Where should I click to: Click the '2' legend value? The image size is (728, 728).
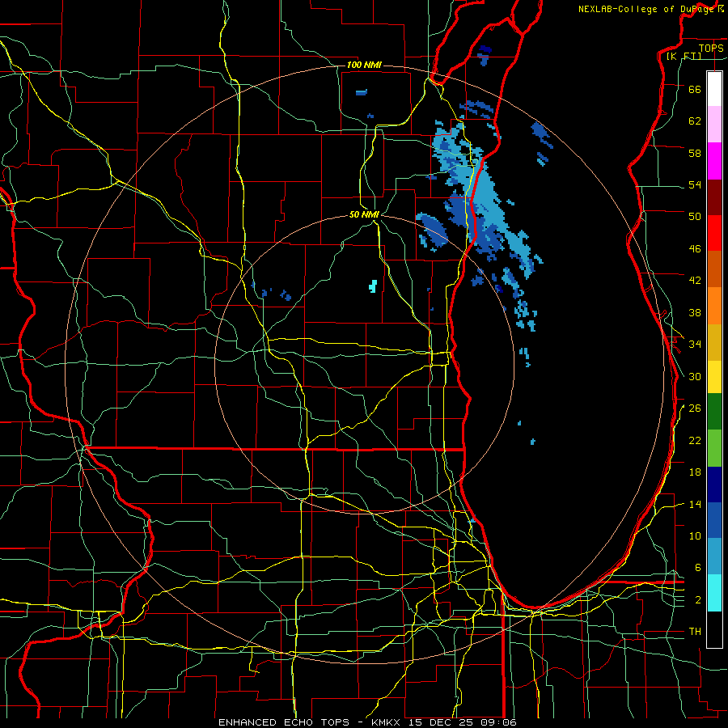pyautogui.click(x=697, y=600)
